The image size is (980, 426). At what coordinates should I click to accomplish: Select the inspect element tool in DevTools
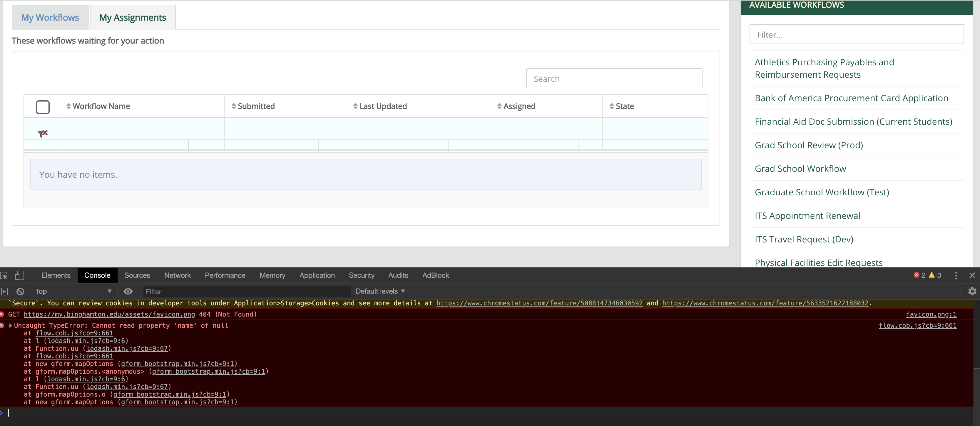[x=4, y=275]
